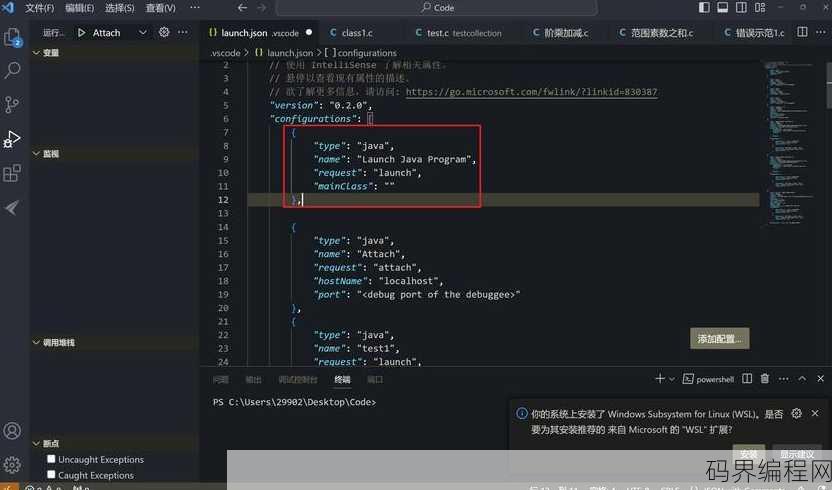Select the launch.json editor tab
This screenshot has width=832, height=490.
[260, 33]
